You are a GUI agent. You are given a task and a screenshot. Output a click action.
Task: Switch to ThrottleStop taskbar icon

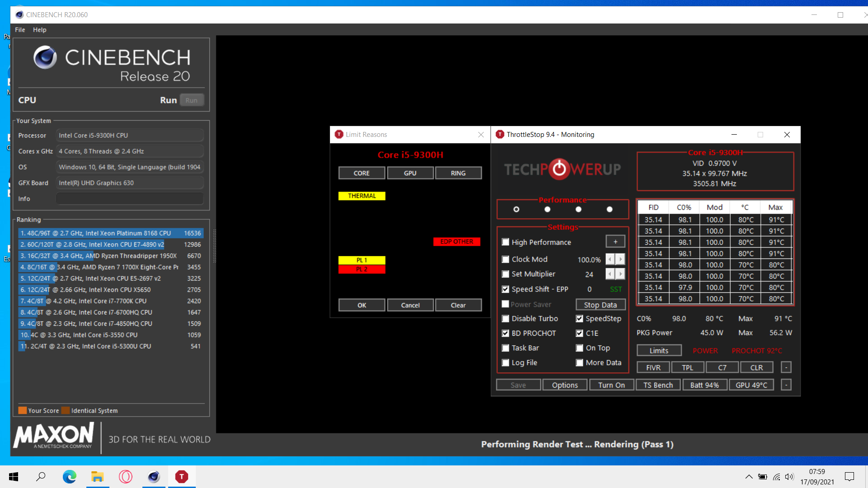click(182, 477)
